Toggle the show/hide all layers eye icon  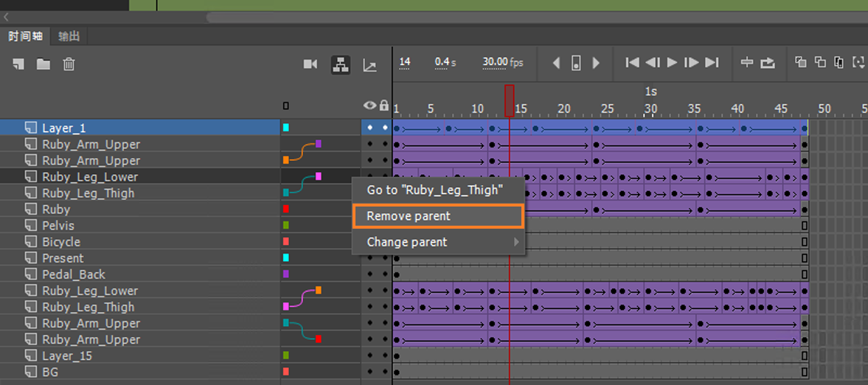point(370,106)
